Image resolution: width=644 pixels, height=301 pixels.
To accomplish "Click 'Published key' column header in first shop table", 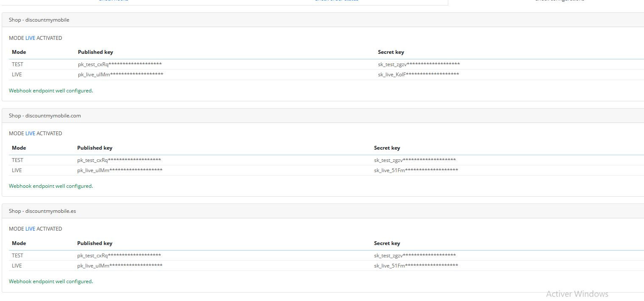I will pyautogui.click(x=95, y=52).
